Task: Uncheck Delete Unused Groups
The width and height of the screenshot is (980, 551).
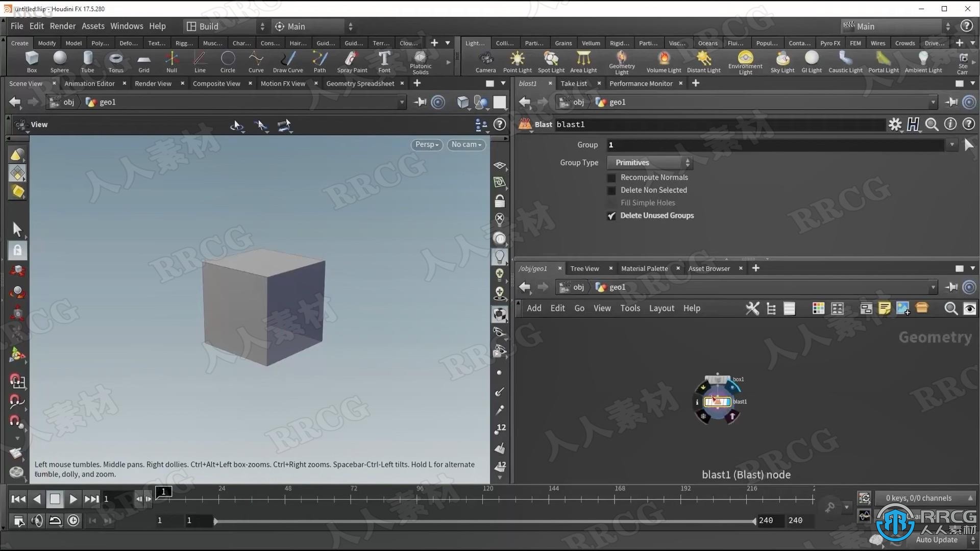Action: pyautogui.click(x=611, y=216)
